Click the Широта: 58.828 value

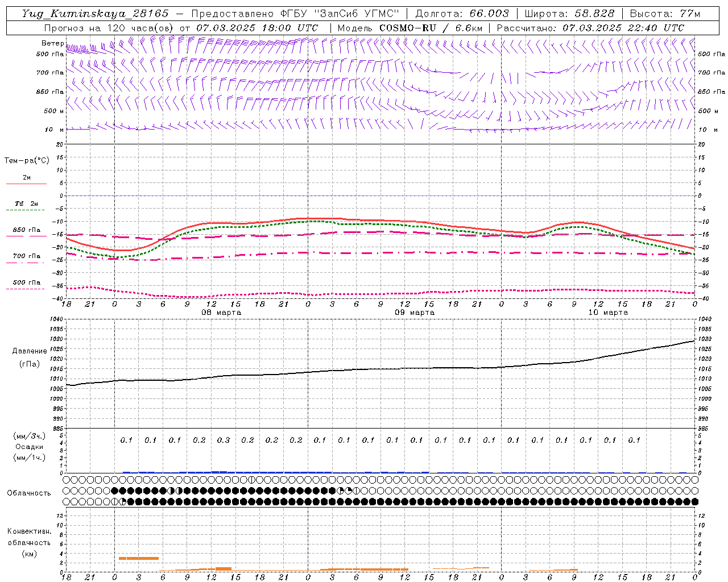[569, 14]
